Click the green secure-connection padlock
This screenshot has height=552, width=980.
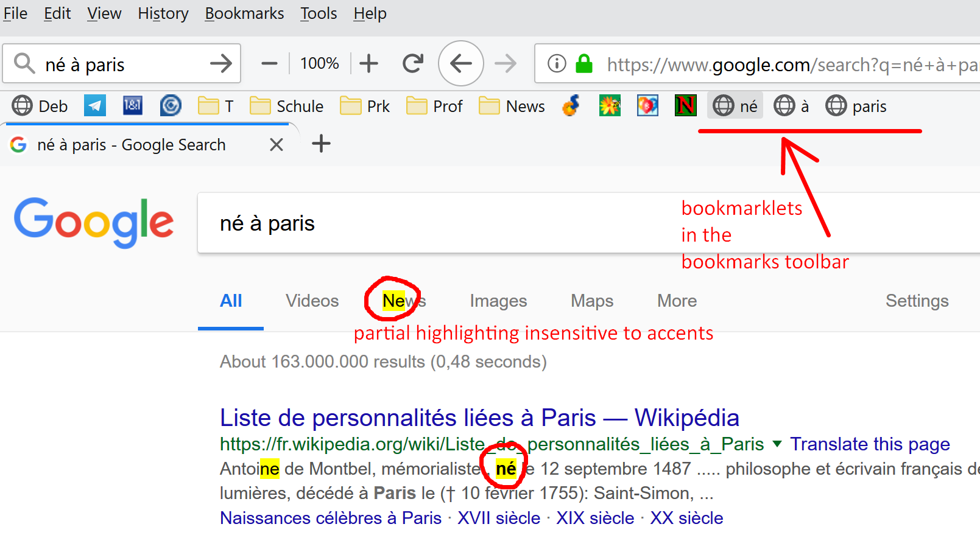click(x=584, y=63)
